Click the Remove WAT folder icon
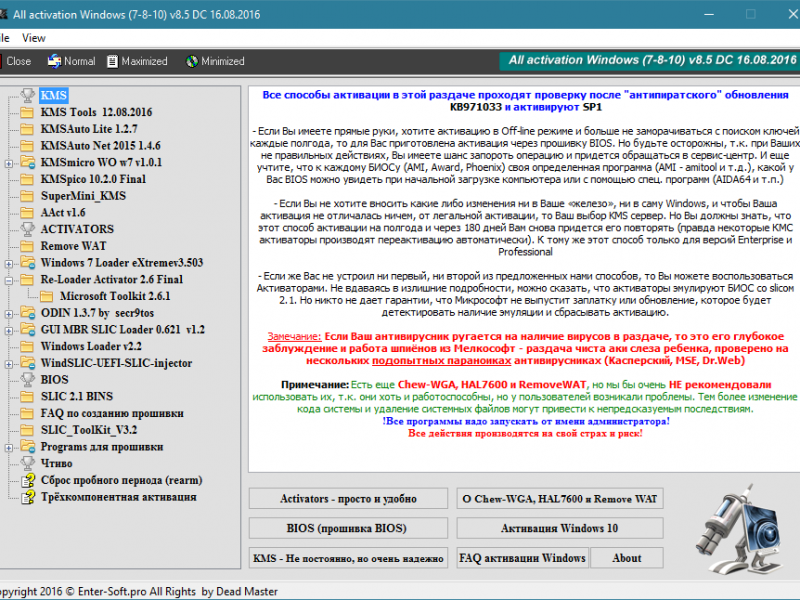This screenshot has height=600, width=800. 28,246
